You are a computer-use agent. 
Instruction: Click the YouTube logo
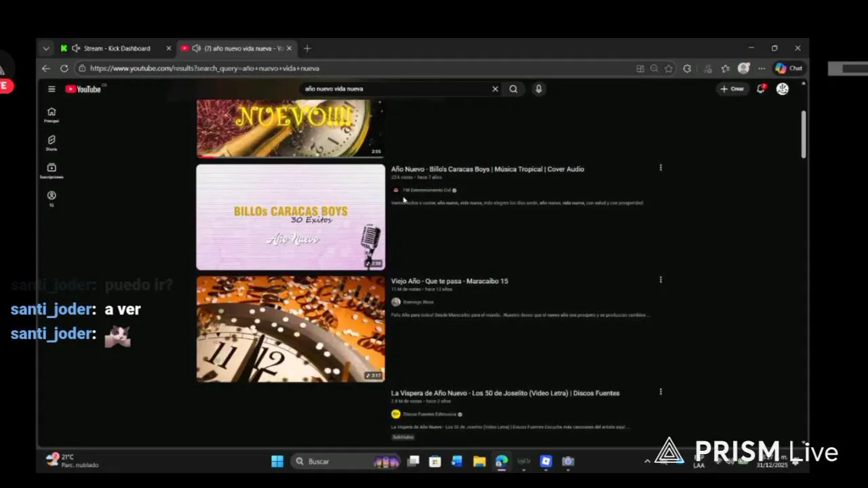point(83,89)
